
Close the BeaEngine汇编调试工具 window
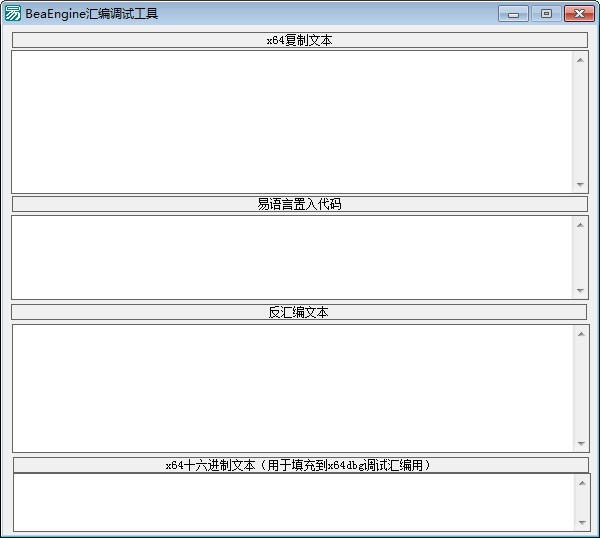(x=579, y=14)
